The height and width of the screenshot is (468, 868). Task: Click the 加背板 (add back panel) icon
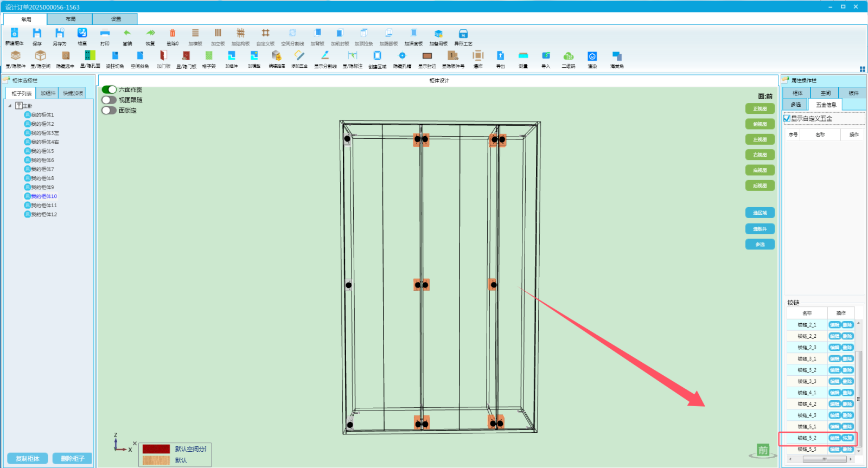coord(317,33)
